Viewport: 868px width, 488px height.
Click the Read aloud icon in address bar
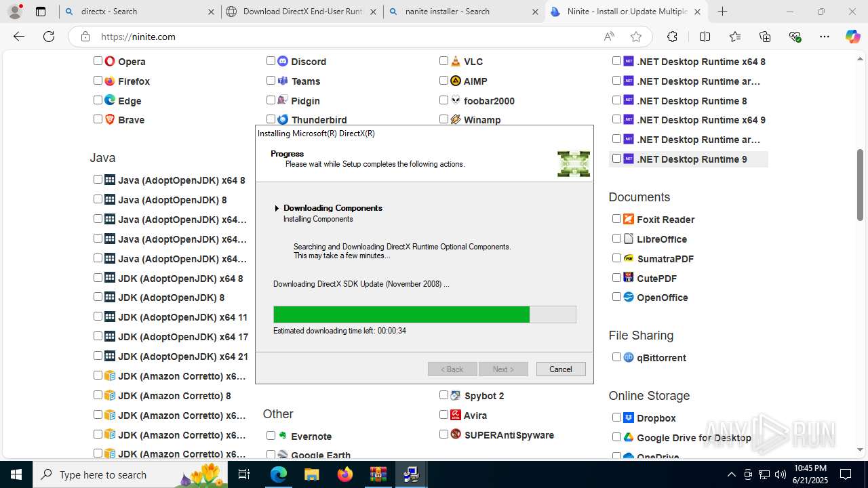[x=609, y=37]
